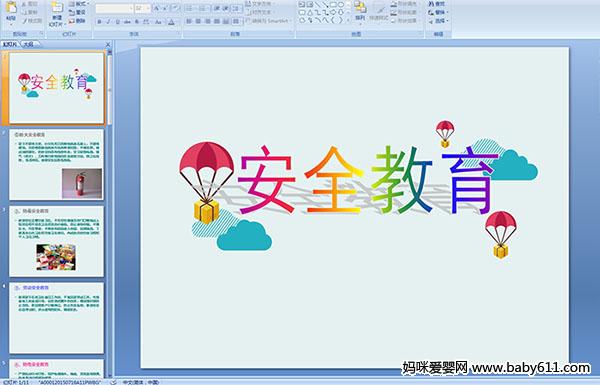
Task: Expand the Replace dropdown arrow in Editing group
Action: tap(447, 12)
